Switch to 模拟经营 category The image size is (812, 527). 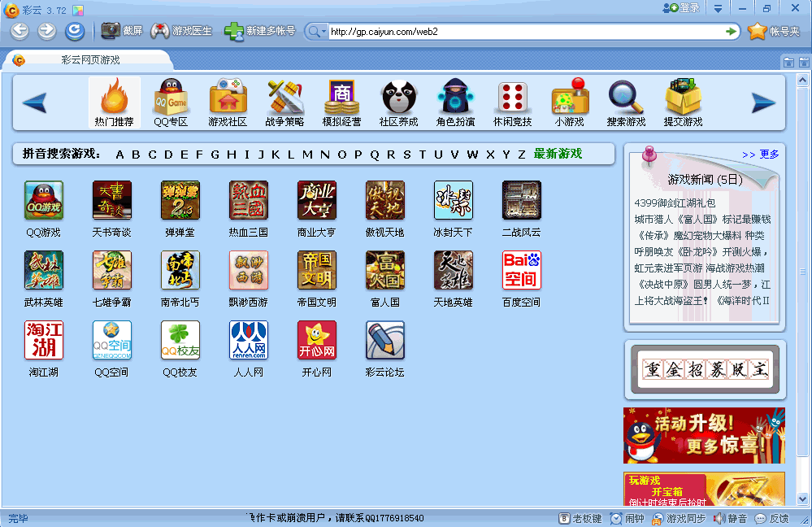click(341, 102)
